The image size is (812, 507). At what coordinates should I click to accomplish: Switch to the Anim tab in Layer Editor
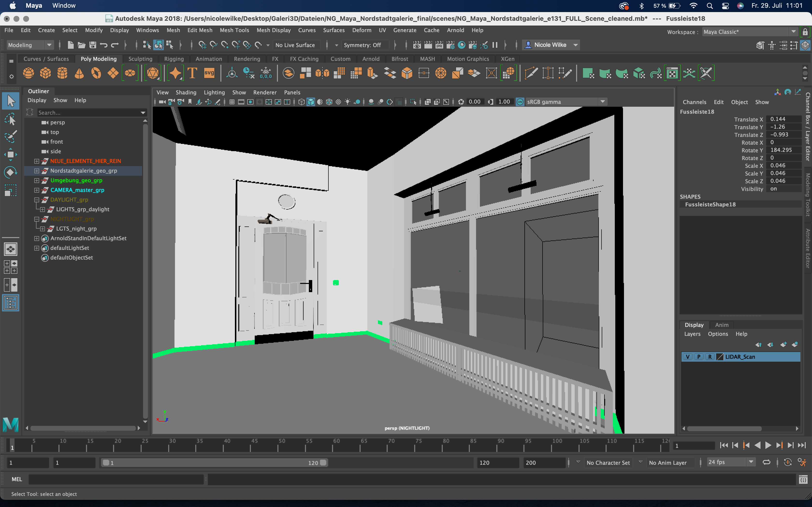[721, 324]
